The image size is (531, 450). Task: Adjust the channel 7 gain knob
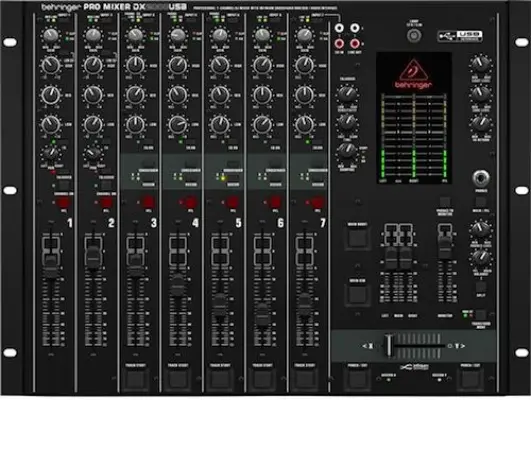(304, 35)
